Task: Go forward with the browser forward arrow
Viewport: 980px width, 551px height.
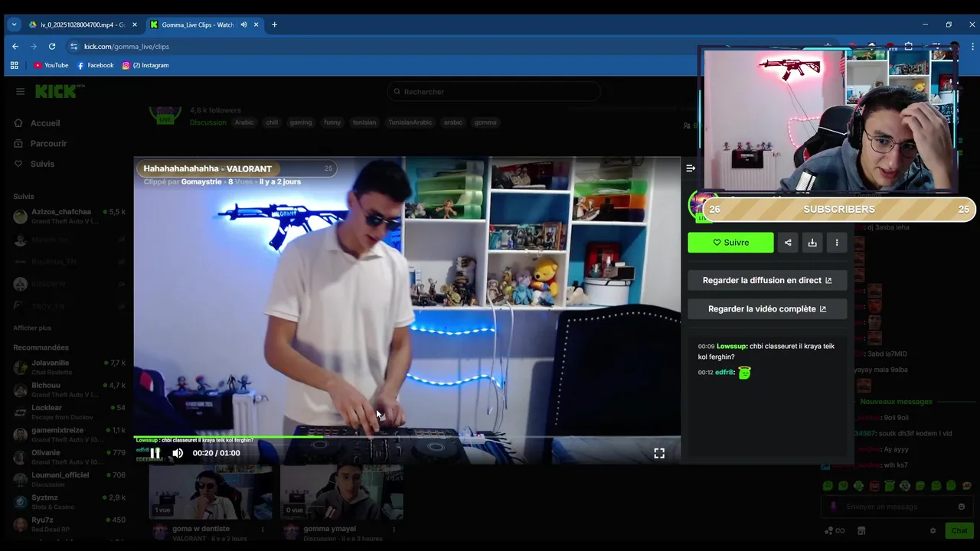Action: point(33,47)
